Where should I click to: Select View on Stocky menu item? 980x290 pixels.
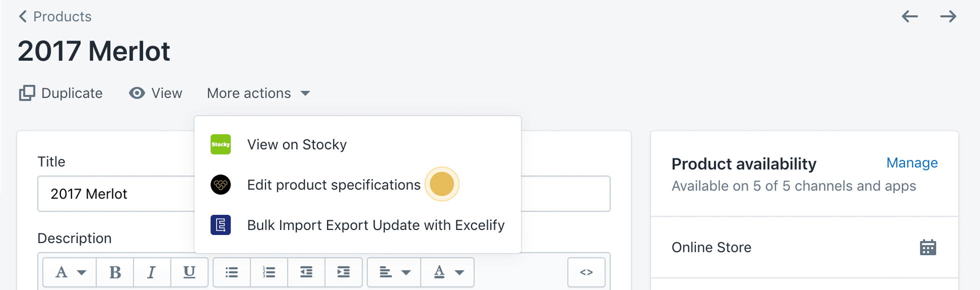[x=296, y=144]
